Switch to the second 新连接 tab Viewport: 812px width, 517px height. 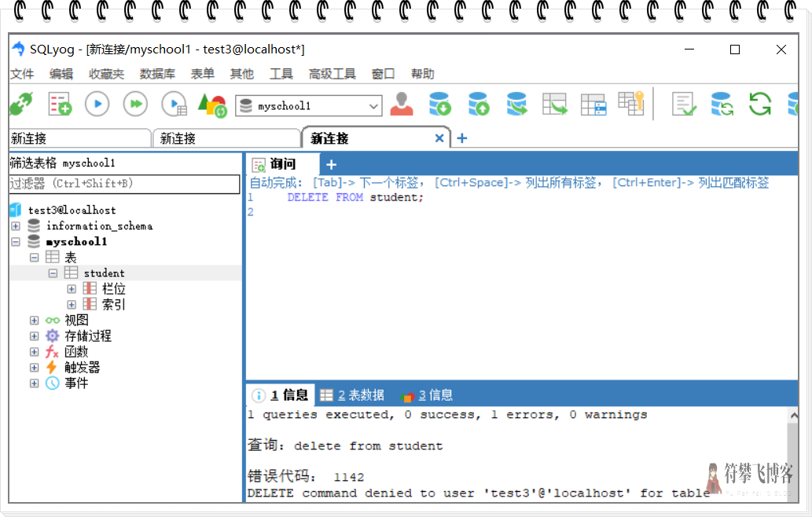pos(227,139)
